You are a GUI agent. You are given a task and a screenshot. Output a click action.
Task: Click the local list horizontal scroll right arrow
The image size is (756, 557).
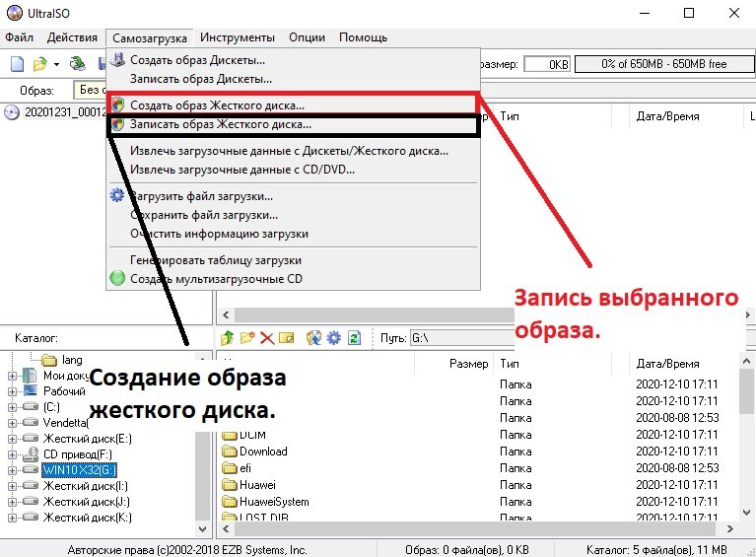click(x=730, y=529)
